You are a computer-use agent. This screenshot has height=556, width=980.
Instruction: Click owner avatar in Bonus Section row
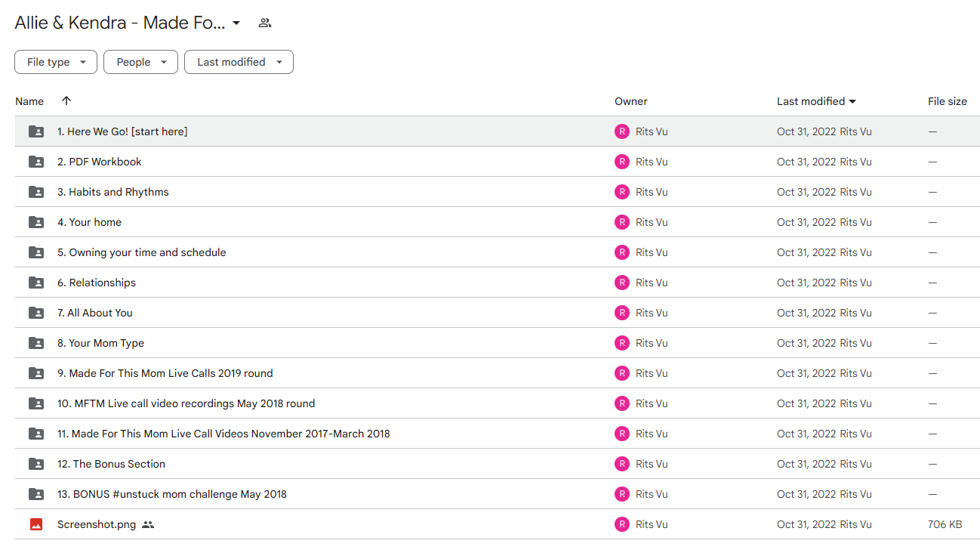[622, 464]
